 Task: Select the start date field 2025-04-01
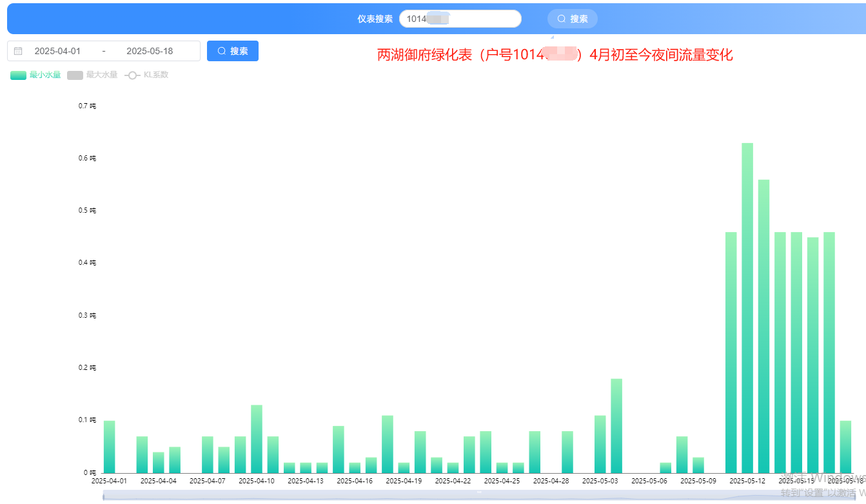coord(57,51)
